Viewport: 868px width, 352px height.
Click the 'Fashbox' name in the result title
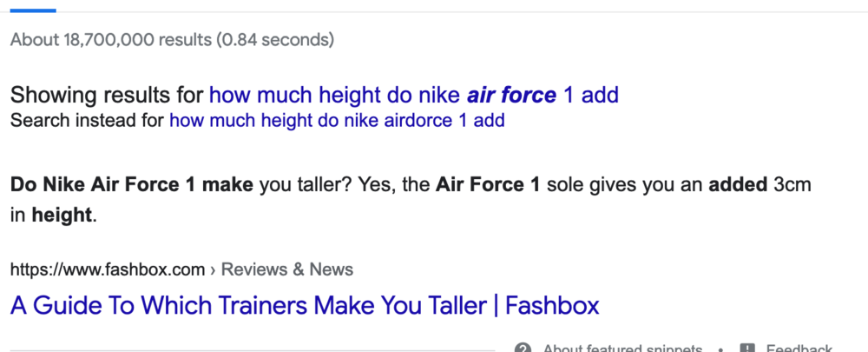click(x=552, y=305)
